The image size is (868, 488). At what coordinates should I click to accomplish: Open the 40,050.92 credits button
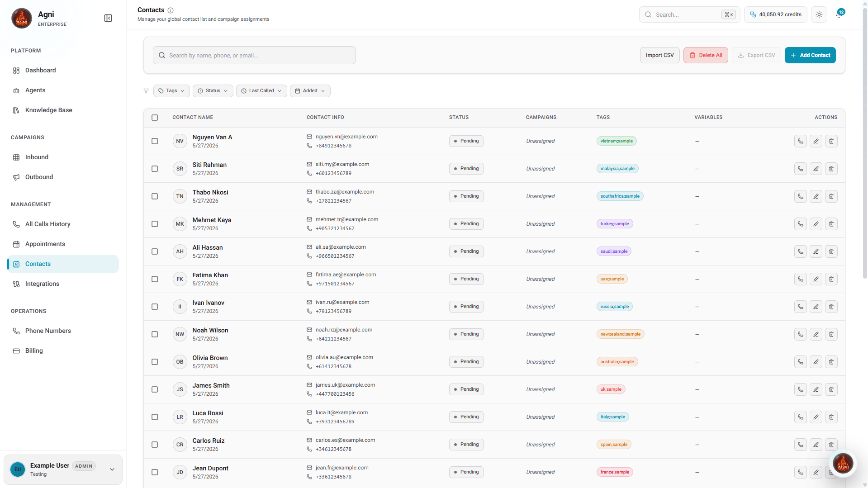tap(776, 14)
